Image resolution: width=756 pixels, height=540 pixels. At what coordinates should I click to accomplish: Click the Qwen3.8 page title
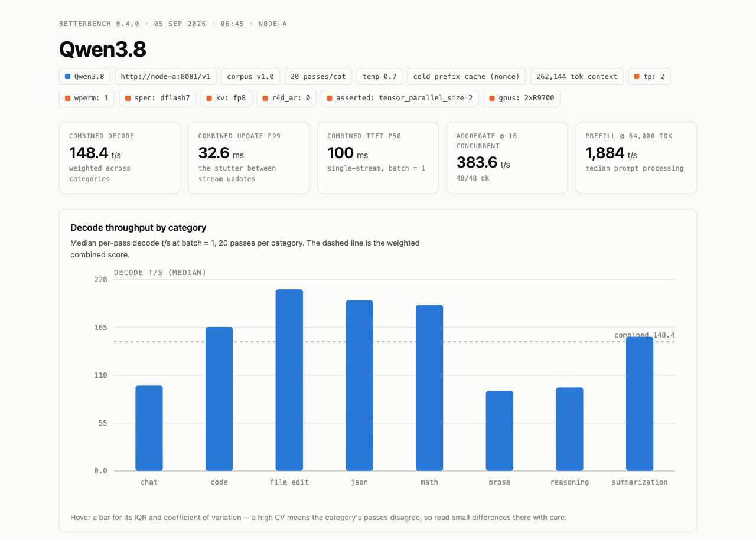(103, 50)
